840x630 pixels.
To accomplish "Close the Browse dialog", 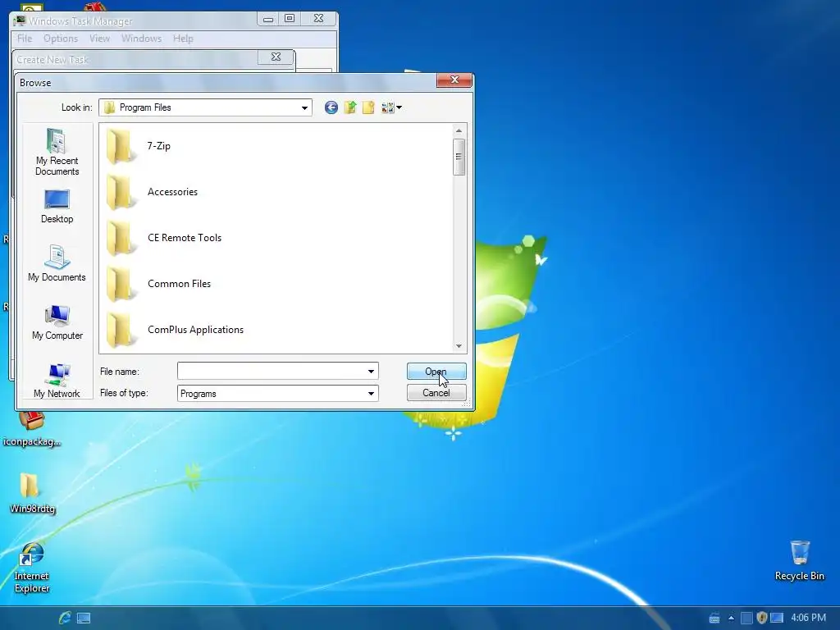I will [454, 80].
